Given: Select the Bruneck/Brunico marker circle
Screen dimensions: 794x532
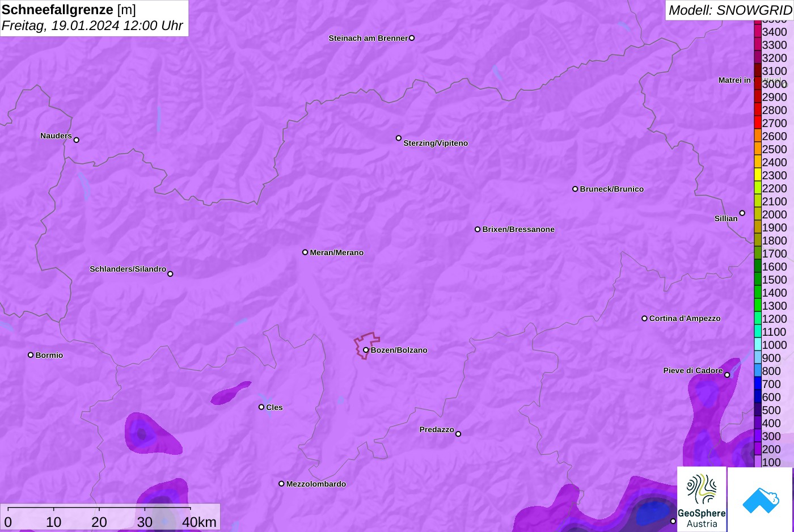Looking at the screenshot, I should (575, 189).
